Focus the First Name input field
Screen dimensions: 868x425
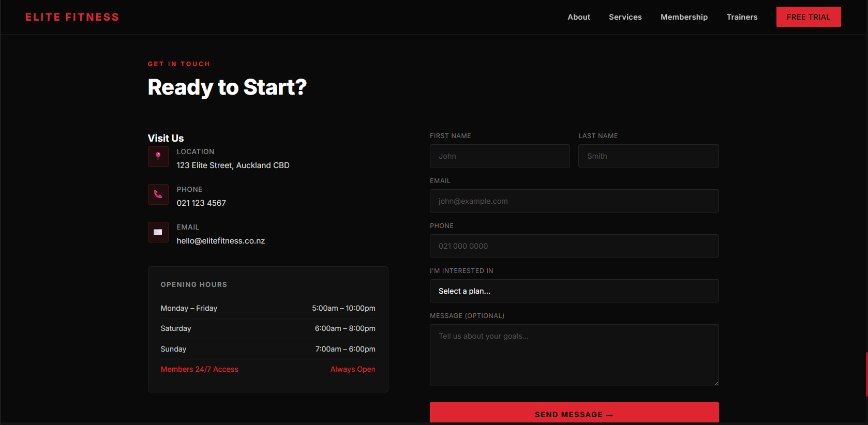[499, 156]
